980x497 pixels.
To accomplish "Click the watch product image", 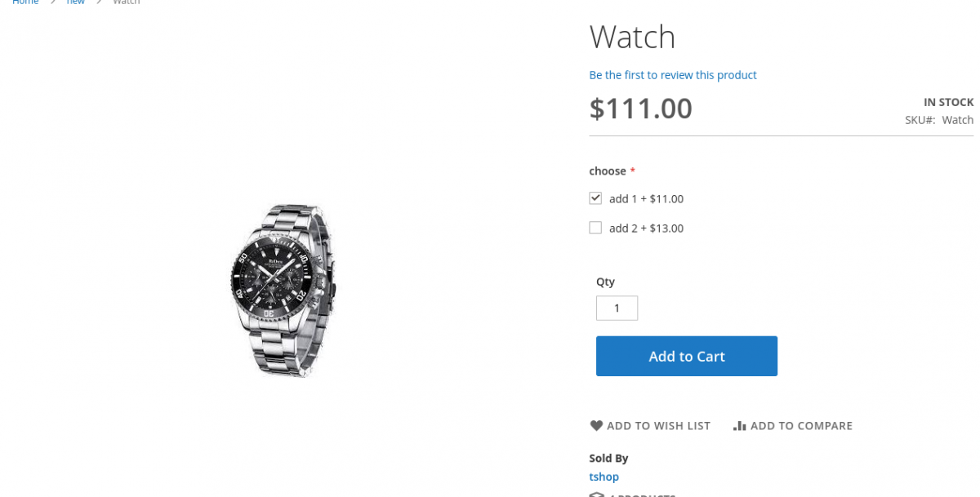I will 283,290.
